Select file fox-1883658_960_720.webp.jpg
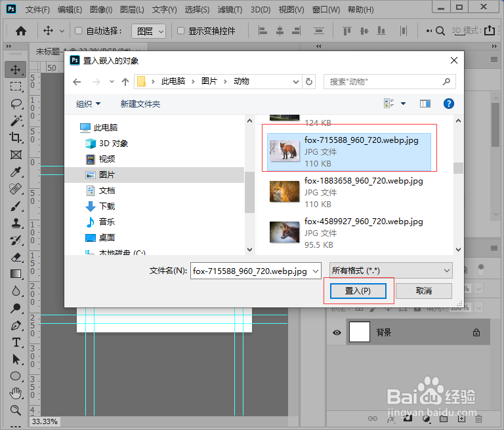The image size is (504, 430). (348, 192)
